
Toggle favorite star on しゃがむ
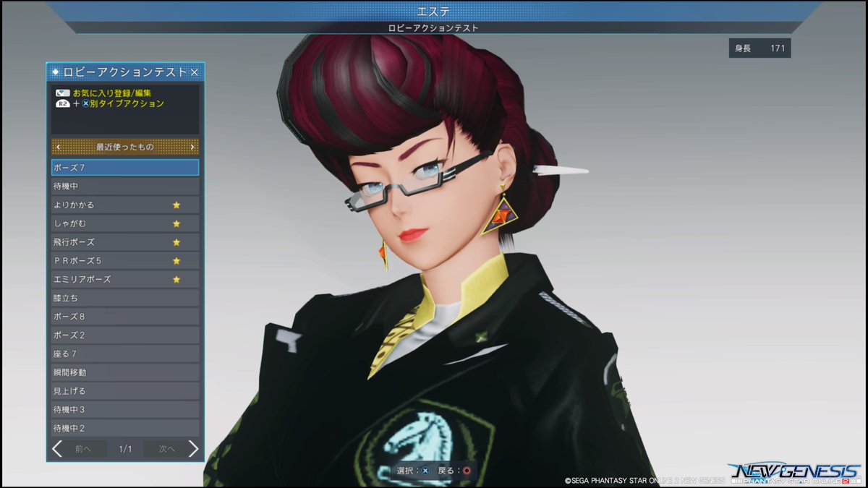(x=176, y=223)
